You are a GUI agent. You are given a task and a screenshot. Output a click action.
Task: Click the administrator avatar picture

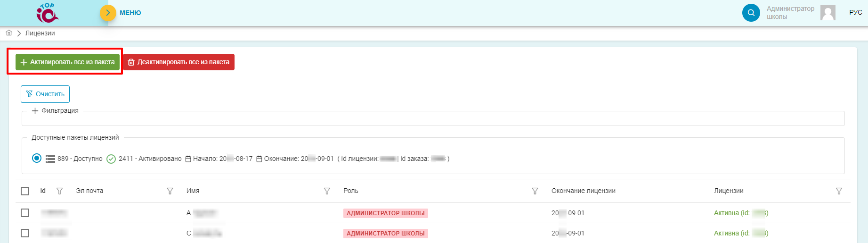[827, 13]
